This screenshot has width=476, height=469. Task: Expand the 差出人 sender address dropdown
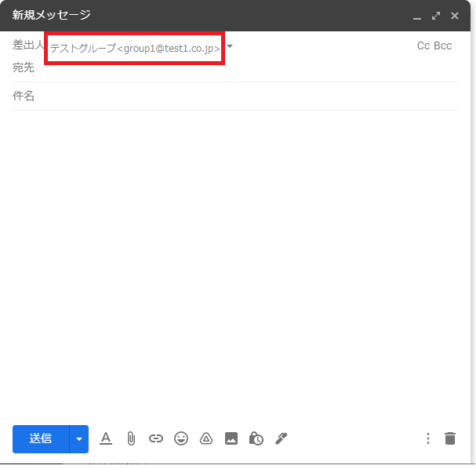pos(230,46)
